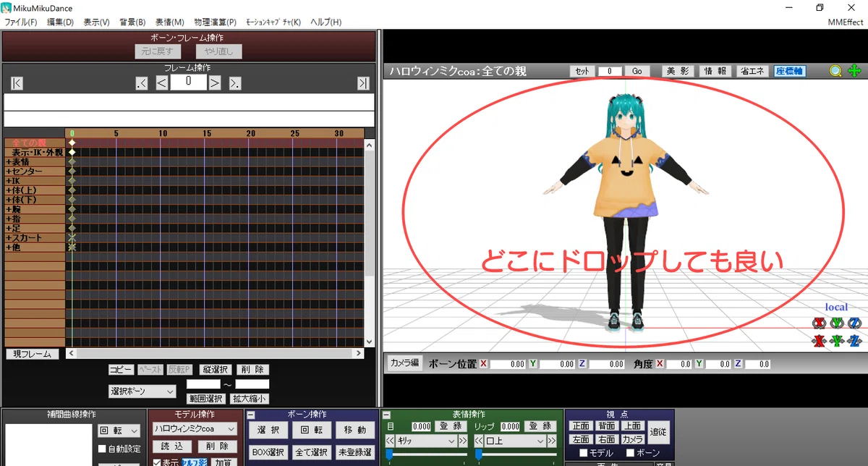868x466 pixels.
Task: Click next lip morph >> arrow
Action: tap(552, 441)
